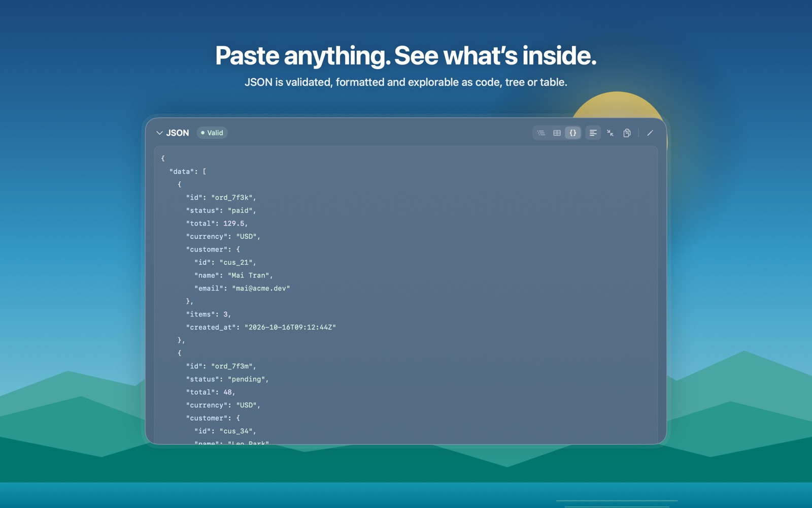This screenshot has height=508, width=812.
Task: Click the minify compress arrows icon
Action: [x=610, y=133]
